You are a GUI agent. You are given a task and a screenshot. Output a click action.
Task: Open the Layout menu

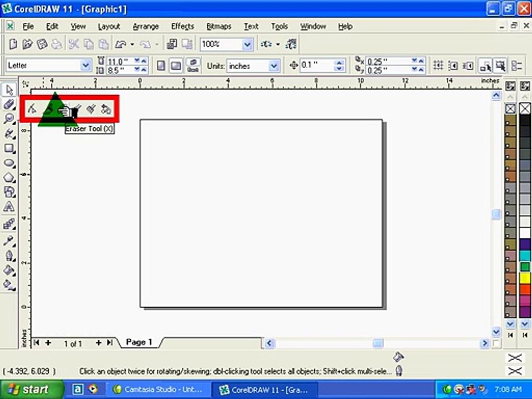tap(109, 26)
